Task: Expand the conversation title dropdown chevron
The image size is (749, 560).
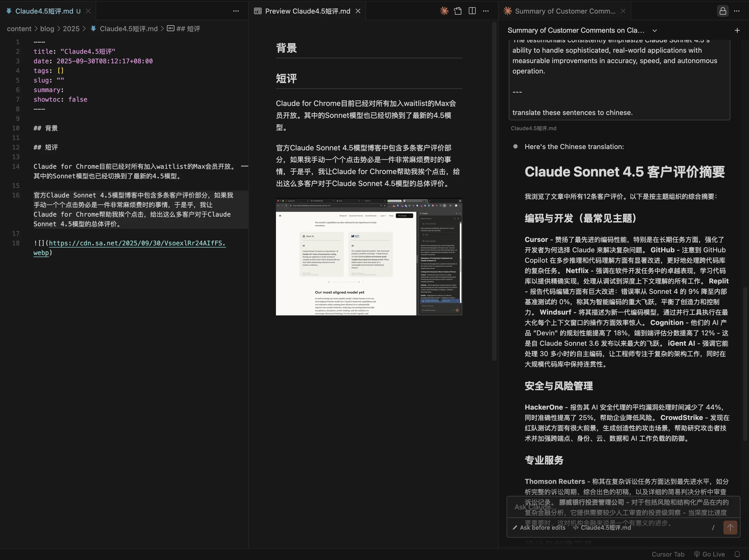Action: [x=654, y=30]
